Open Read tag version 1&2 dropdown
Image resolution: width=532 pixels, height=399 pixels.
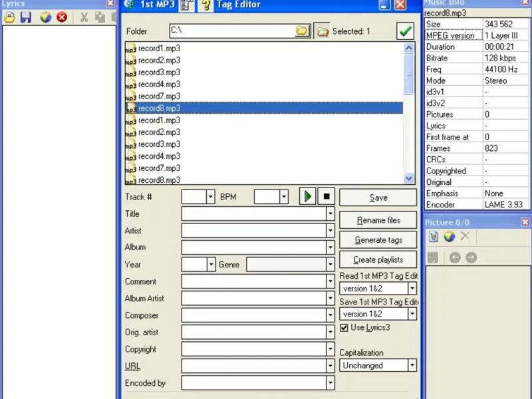coord(412,289)
